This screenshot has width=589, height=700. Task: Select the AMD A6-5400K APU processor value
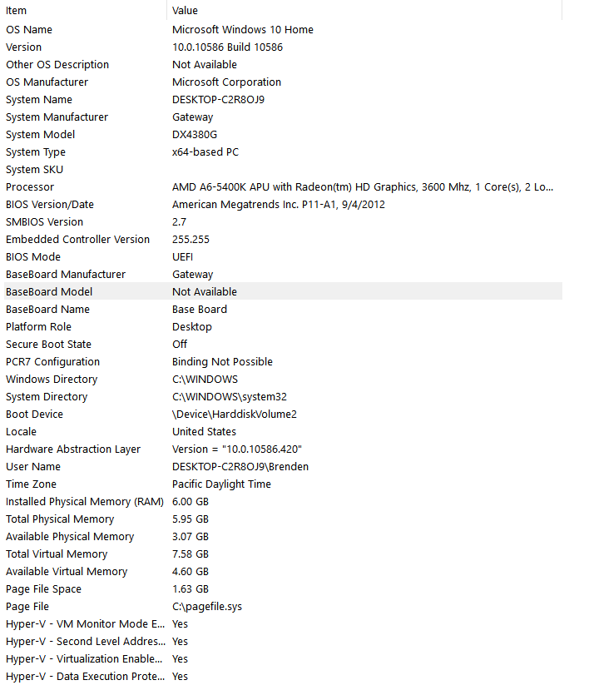click(x=363, y=187)
